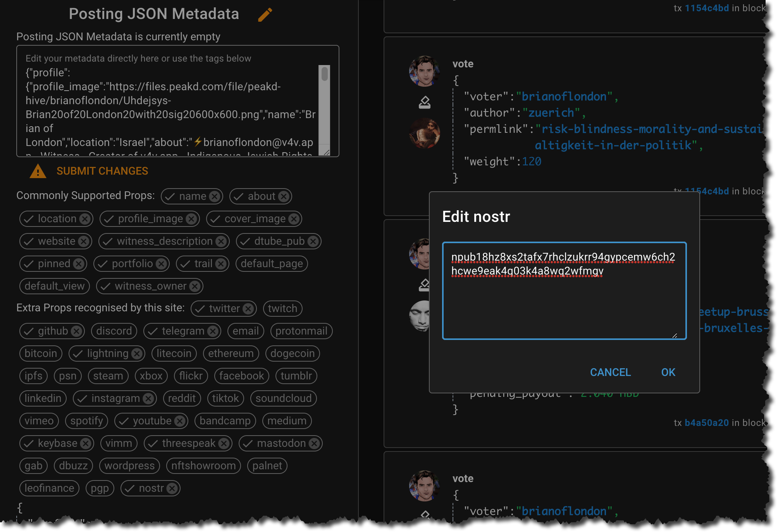Remove the name prop with its x icon
This screenshot has height=532, width=778.
tap(215, 196)
